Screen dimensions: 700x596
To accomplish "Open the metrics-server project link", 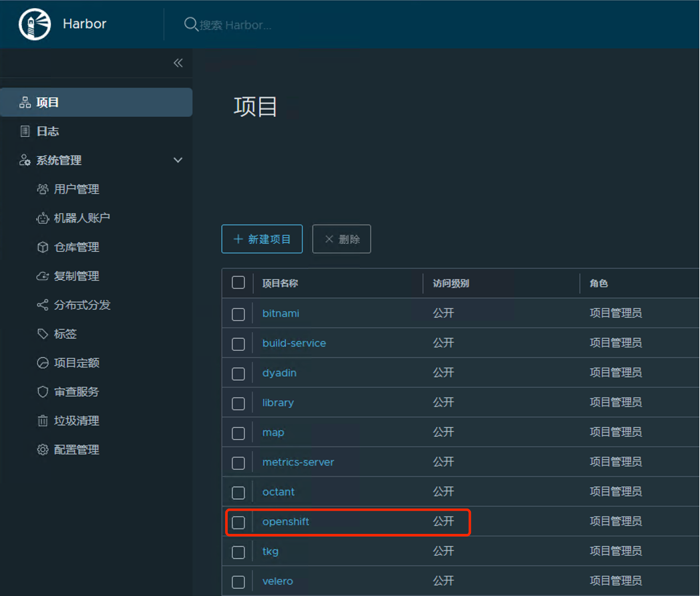I will tap(298, 462).
